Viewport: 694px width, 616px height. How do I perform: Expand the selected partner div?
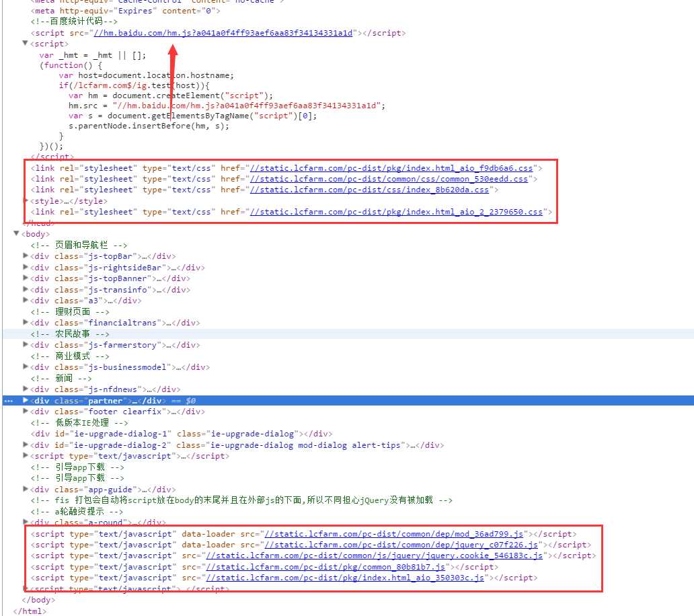(x=26, y=400)
